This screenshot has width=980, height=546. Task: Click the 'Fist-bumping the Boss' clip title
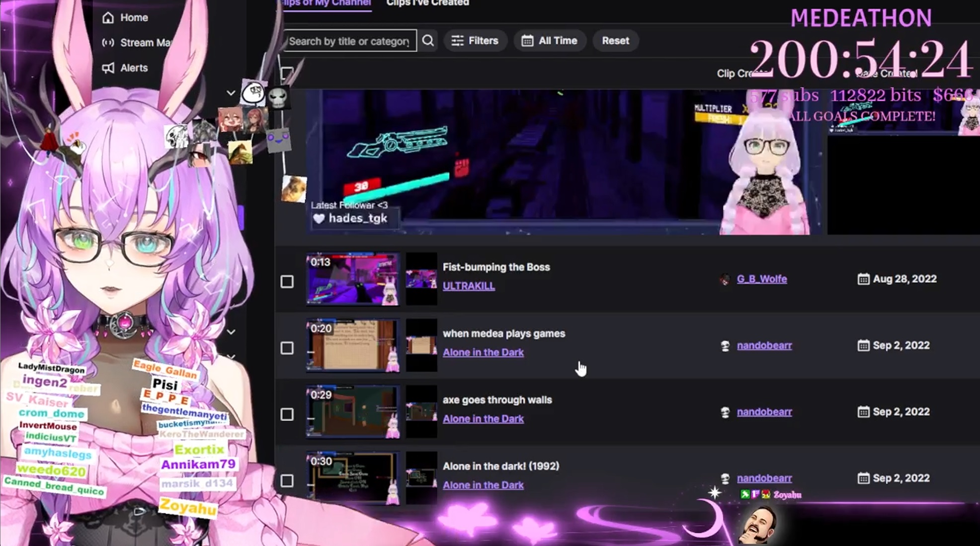(496, 267)
